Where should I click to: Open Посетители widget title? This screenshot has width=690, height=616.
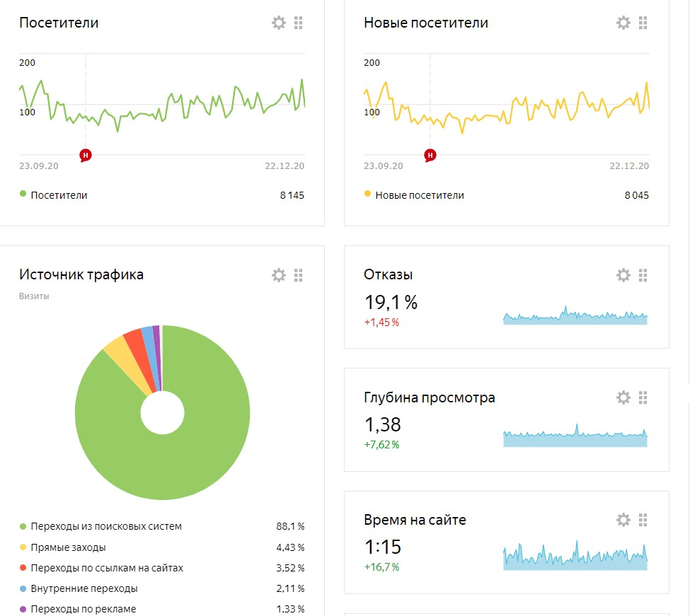point(59,23)
